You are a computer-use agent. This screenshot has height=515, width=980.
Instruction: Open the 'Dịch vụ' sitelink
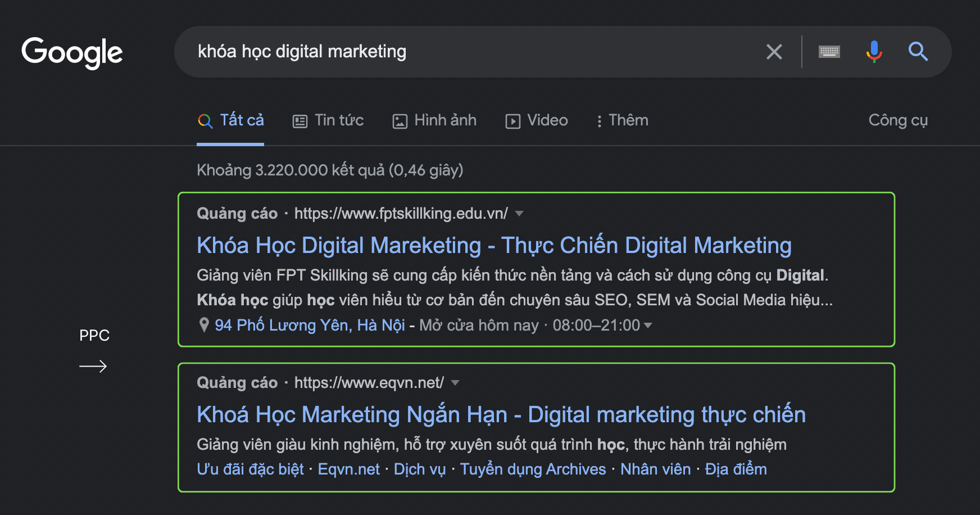[x=420, y=469]
